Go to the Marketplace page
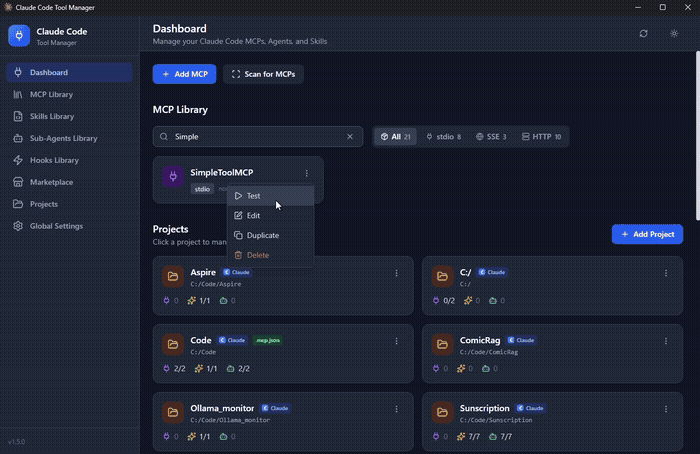Image resolution: width=700 pixels, height=454 pixels. pyautogui.click(x=69, y=182)
